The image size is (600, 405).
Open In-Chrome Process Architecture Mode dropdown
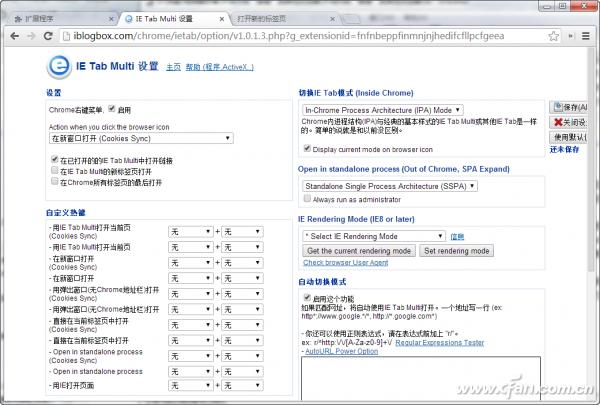coord(383,110)
